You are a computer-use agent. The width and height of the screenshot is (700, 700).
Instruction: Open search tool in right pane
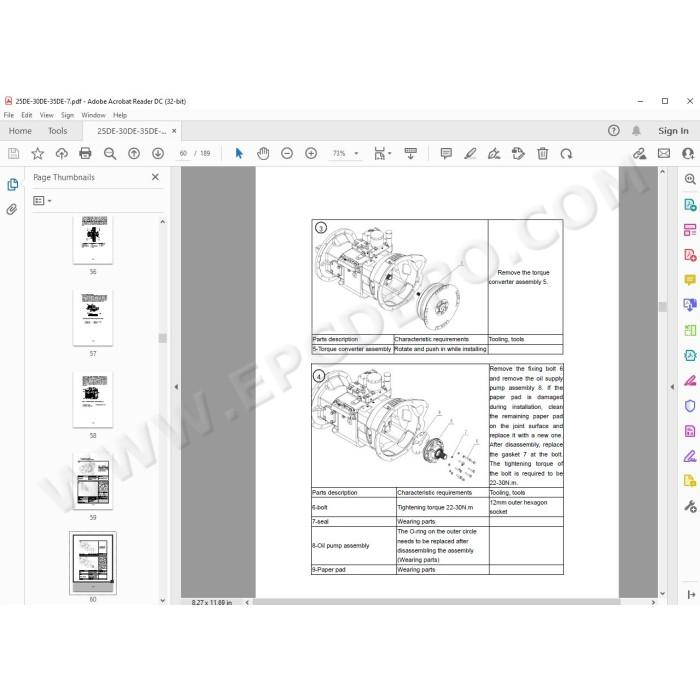[690, 179]
